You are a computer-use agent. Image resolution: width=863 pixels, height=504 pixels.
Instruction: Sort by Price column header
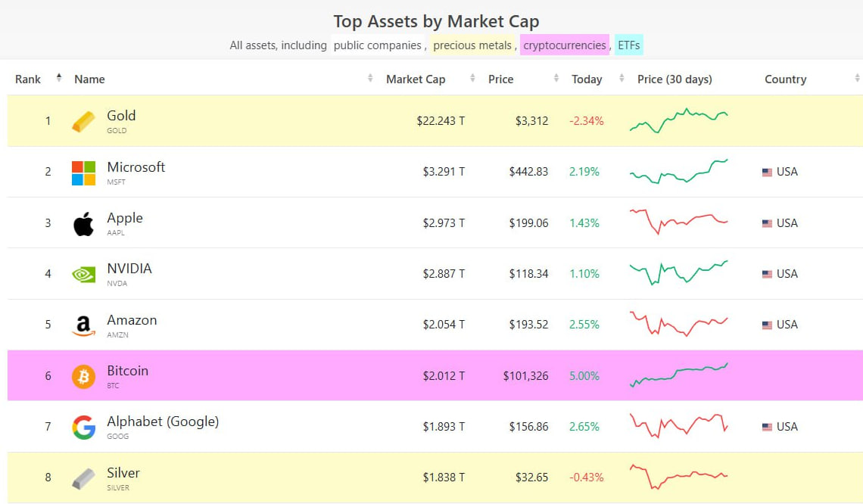pyautogui.click(x=501, y=79)
